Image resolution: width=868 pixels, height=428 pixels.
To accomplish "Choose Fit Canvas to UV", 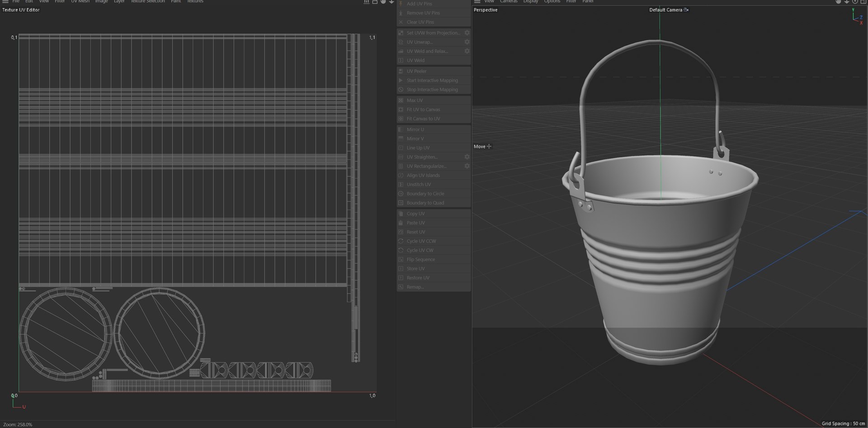I will [x=434, y=119].
